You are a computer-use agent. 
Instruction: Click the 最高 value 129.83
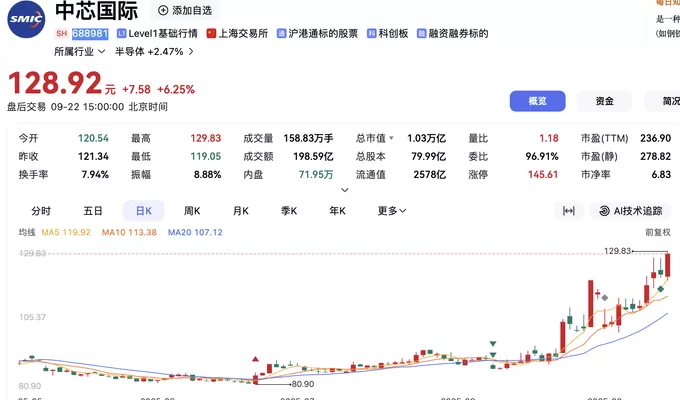[x=206, y=138]
